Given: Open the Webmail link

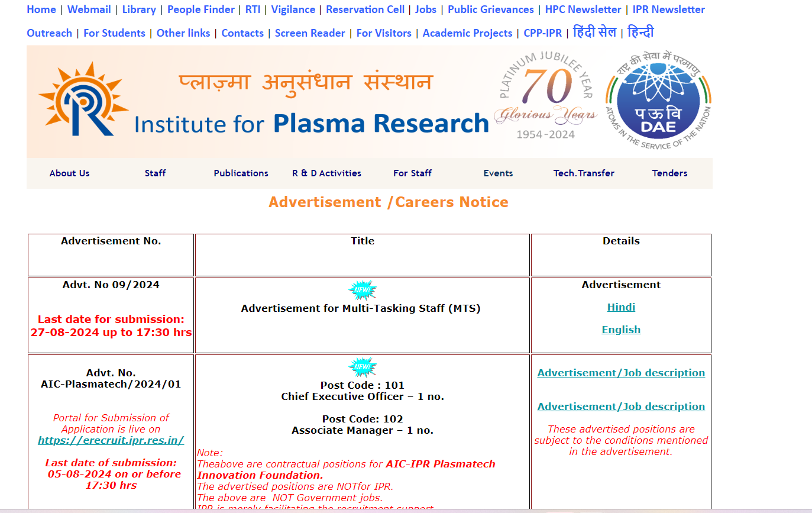Looking at the screenshot, I should tap(89, 9).
